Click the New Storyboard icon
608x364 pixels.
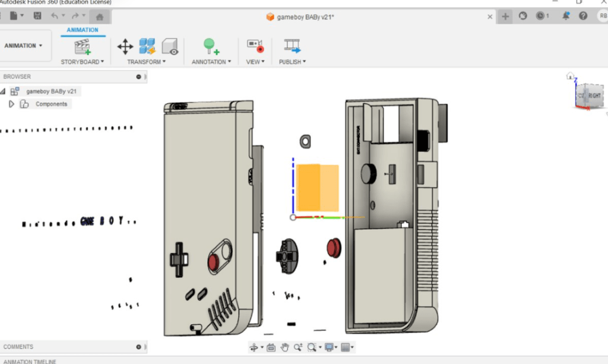(x=82, y=47)
